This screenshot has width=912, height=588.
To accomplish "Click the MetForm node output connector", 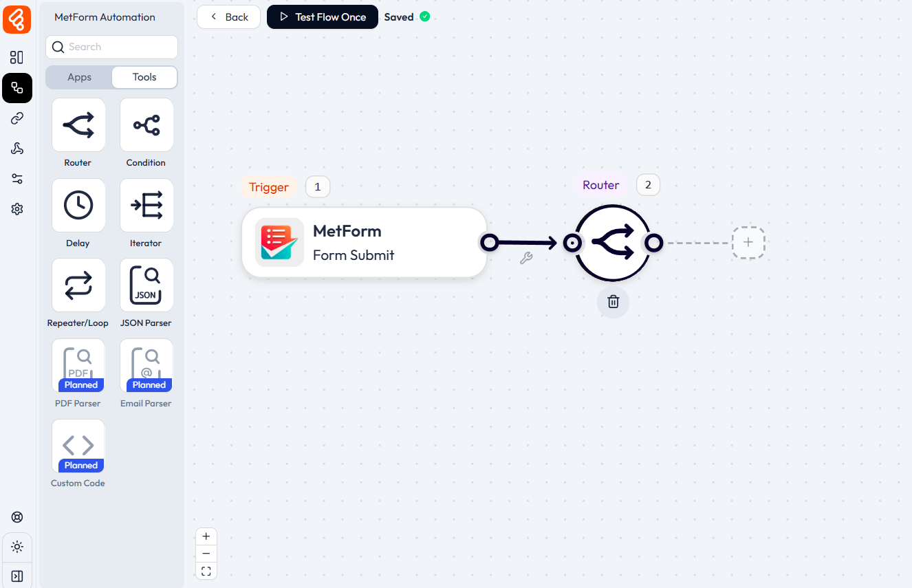I will point(489,242).
